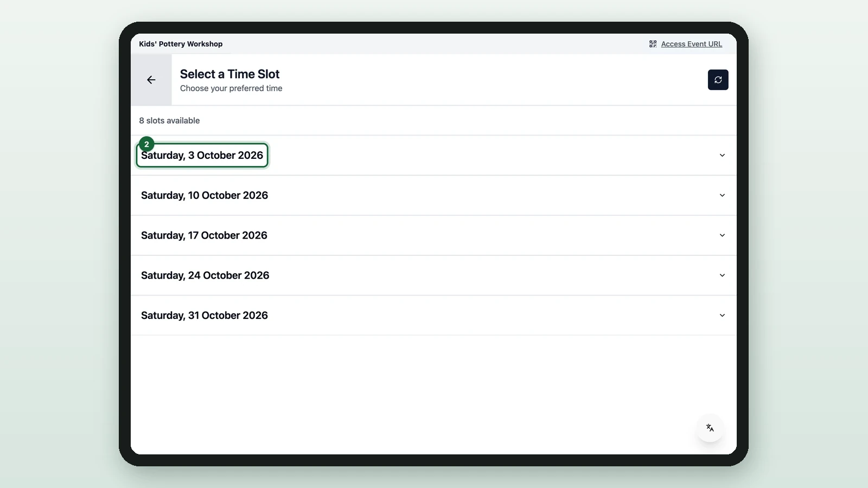
Task: Click the 'Choose your preferred time' subtitle
Action: (x=231, y=88)
